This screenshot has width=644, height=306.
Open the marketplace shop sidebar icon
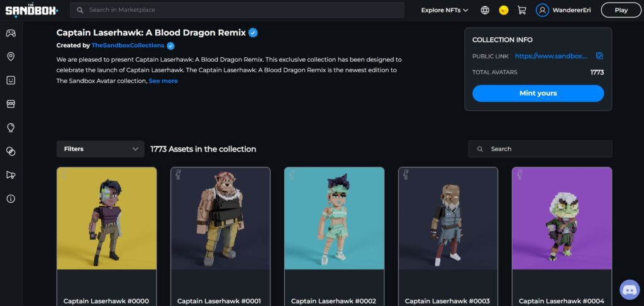pos(11,104)
